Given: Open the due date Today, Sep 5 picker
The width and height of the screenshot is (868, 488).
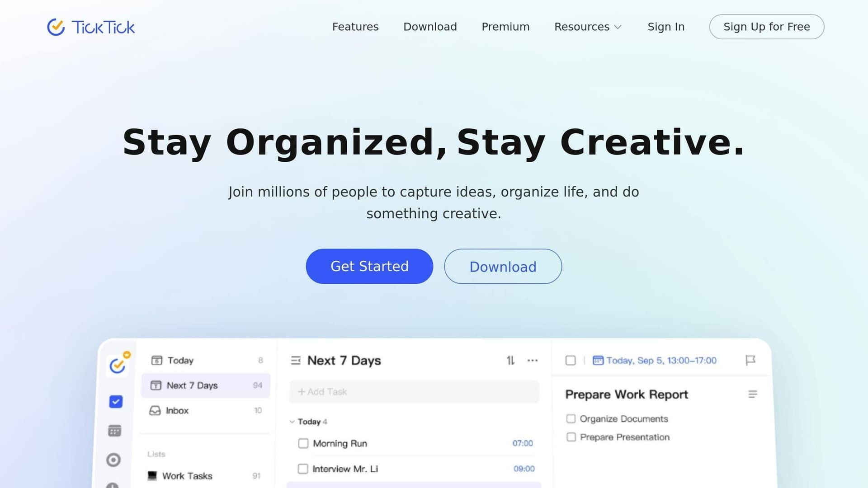Looking at the screenshot, I should point(655,360).
